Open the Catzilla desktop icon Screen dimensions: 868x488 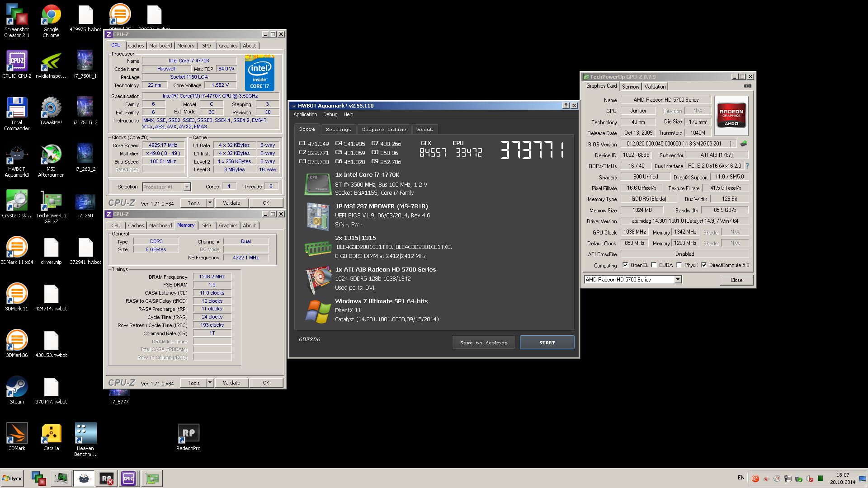coord(51,436)
